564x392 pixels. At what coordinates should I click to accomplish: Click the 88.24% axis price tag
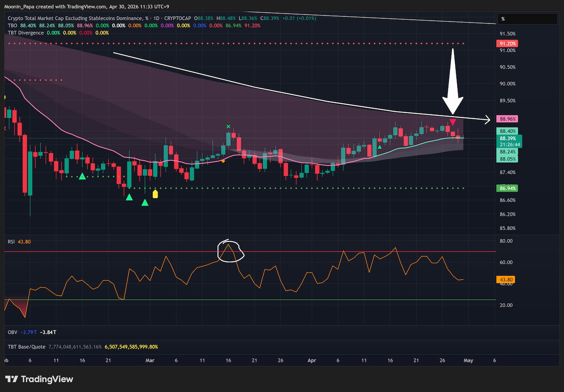(508, 153)
